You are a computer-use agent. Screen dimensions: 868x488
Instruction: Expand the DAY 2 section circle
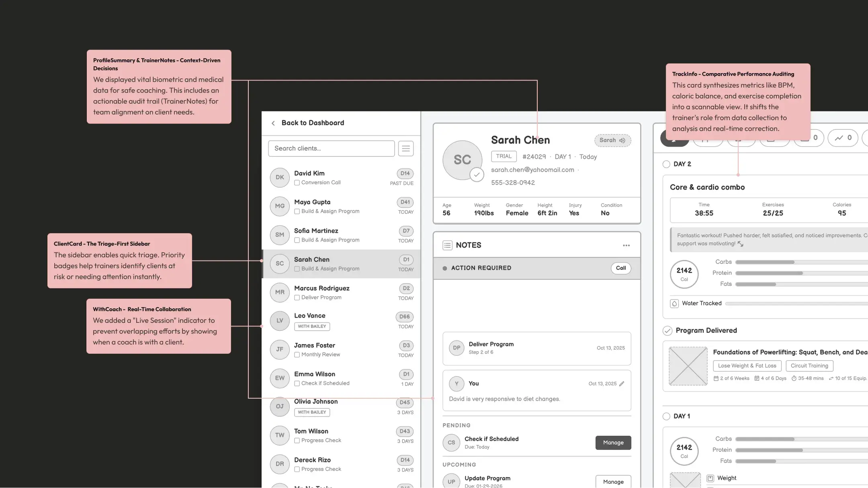666,164
